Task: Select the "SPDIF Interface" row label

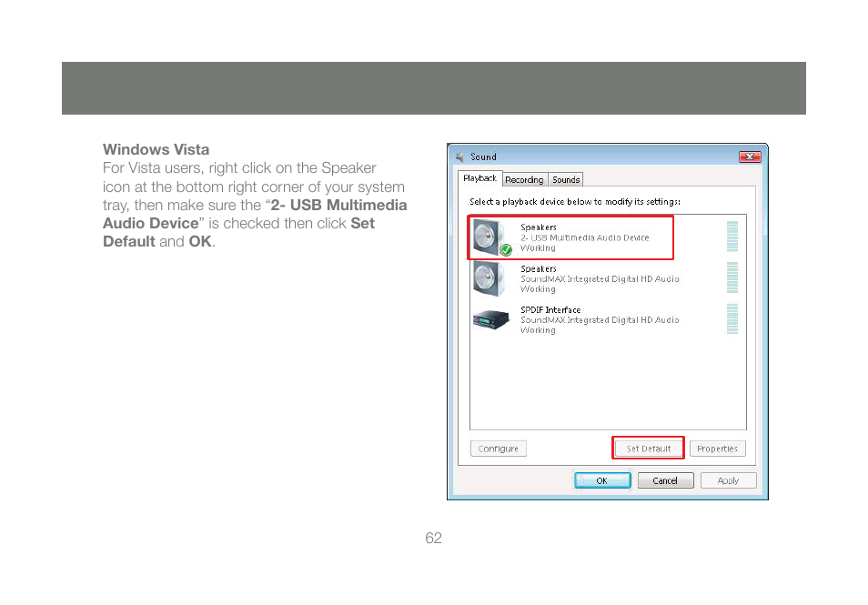Action: point(550,310)
